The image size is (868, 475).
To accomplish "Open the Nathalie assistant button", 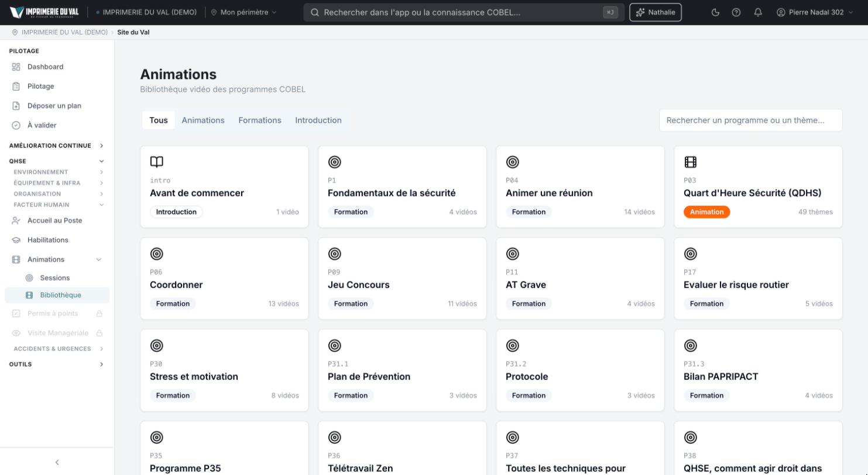I will tap(656, 12).
